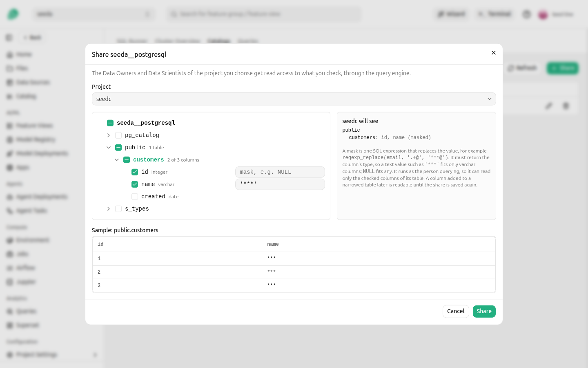Toggle the seeda__postgresql root checkbox
Viewport: 588px width, 368px height.
click(x=110, y=123)
